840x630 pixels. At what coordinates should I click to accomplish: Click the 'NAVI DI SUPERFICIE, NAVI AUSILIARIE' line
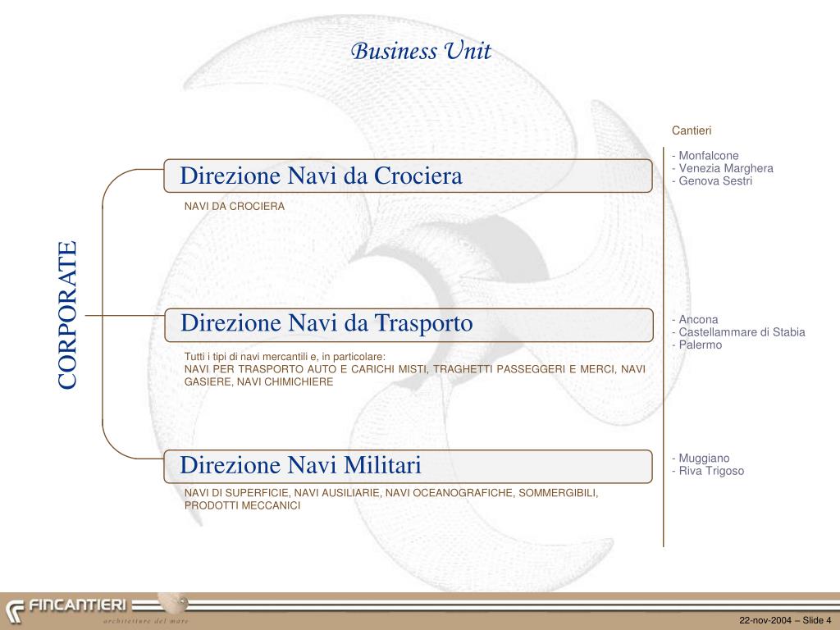(x=391, y=493)
